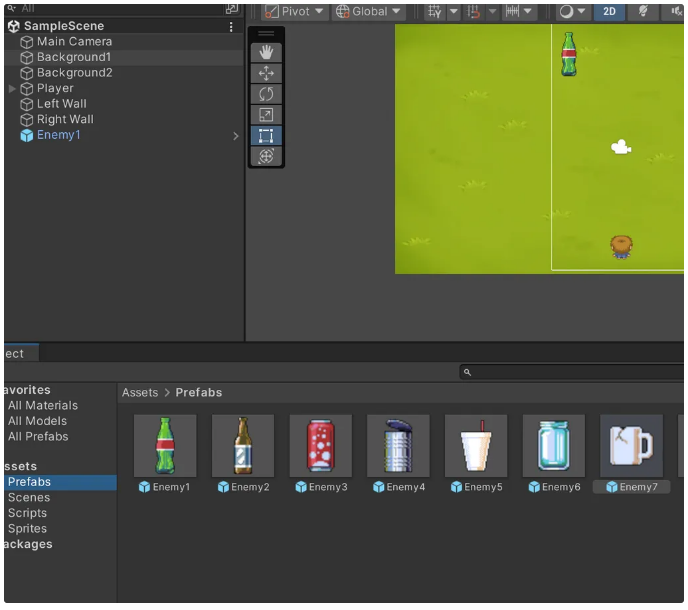Select Right Wall in hierarchy
This screenshot has width=688, height=610.
click(124, 119)
